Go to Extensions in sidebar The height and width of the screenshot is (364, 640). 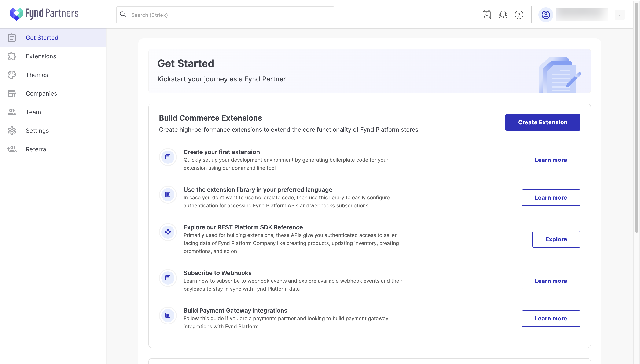53,56
